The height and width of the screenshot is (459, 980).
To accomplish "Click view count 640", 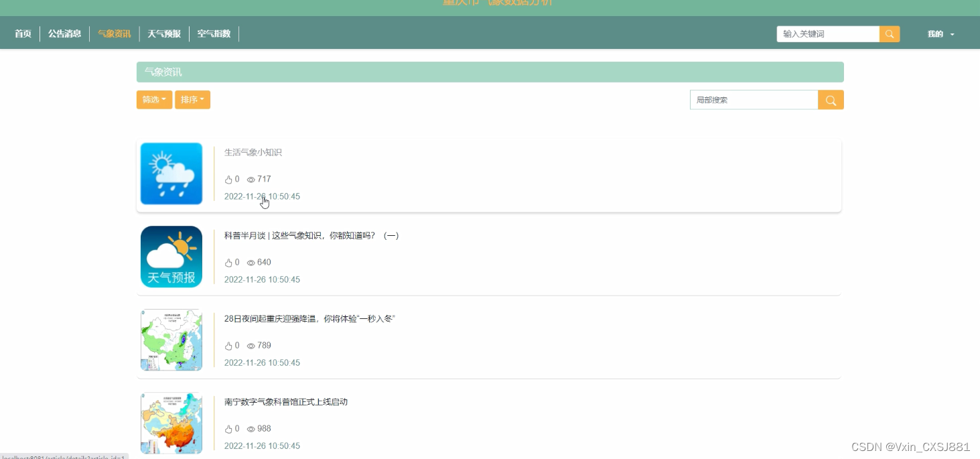I will coord(264,263).
